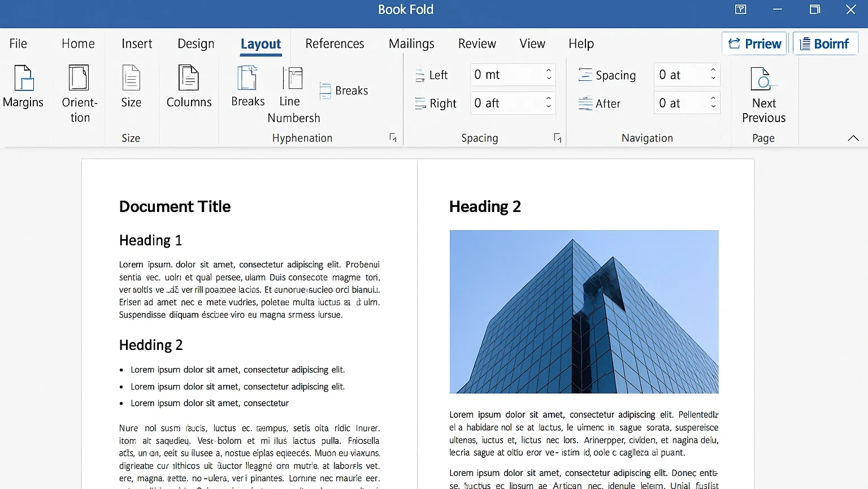This screenshot has height=489, width=868.
Task: Switch to the Design tab
Action: [x=196, y=44]
